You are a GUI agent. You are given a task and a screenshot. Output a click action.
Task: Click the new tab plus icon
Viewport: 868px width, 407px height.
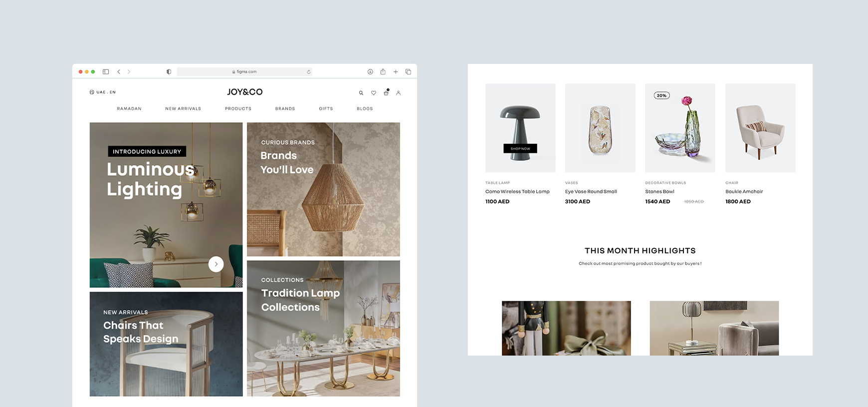point(396,72)
